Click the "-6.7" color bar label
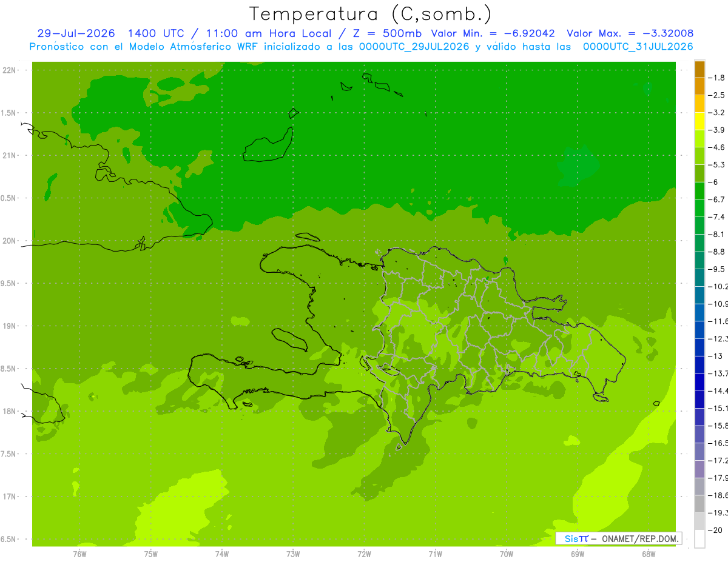 [x=718, y=199]
